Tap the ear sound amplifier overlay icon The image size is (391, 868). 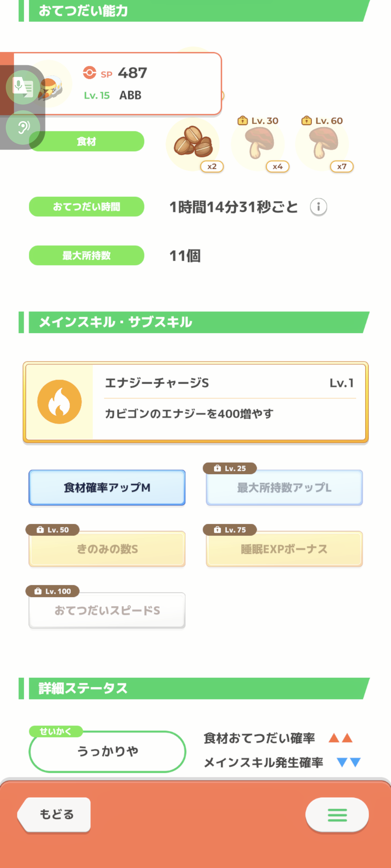[x=23, y=127]
